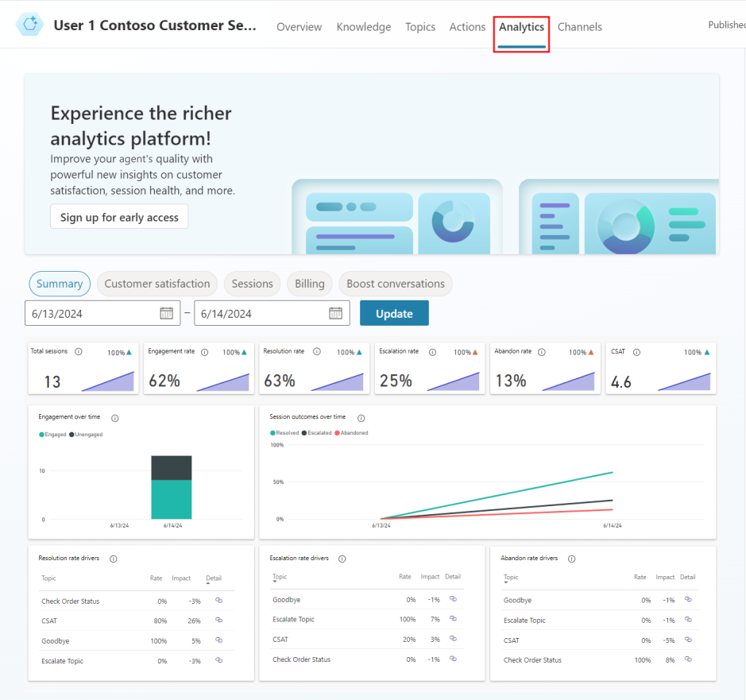This screenshot has height=700, width=746.
Task: Select the Customer satisfaction view
Action: click(x=157, y=284)
